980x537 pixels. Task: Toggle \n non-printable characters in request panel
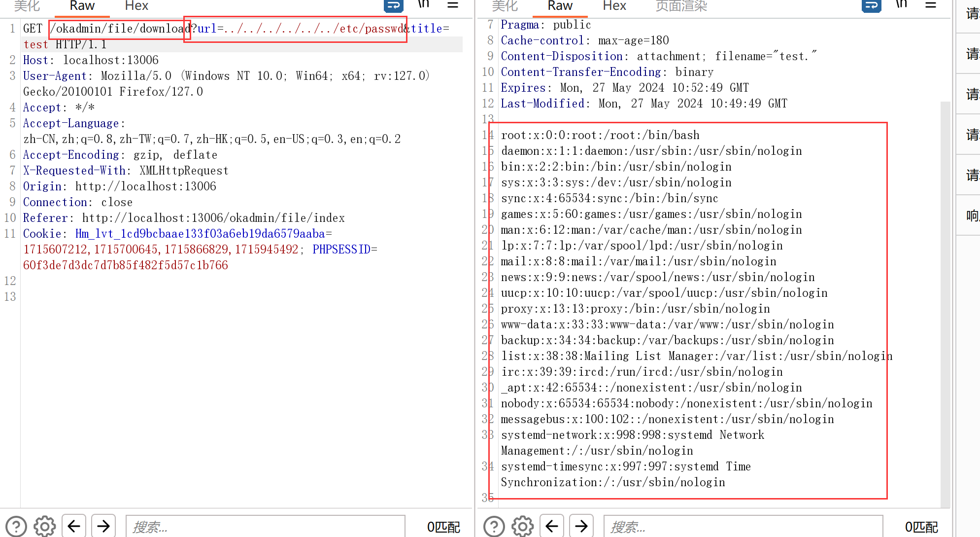[x=424, y=4]
